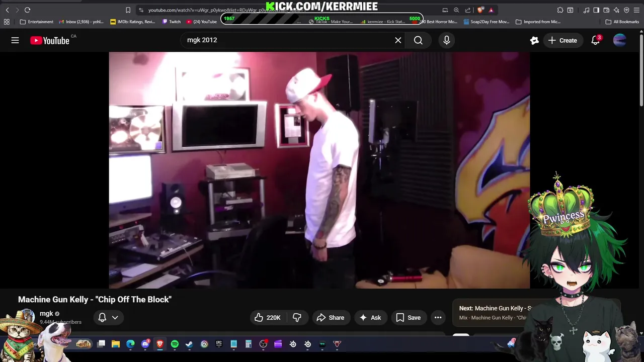The image size is (644, 362).
Task: Go to YouTube home via logo
Action: [x=50, y=41]
